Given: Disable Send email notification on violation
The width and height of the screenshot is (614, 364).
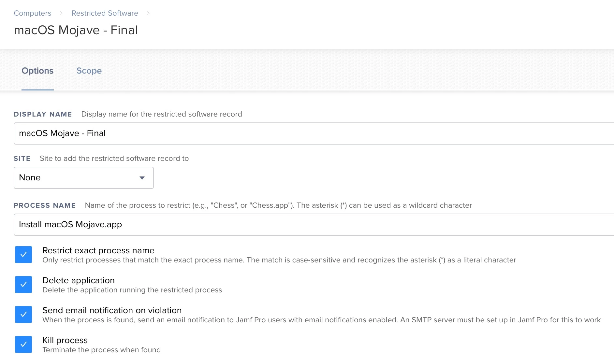Looking at the screenshot, I should tap(23, 315).
